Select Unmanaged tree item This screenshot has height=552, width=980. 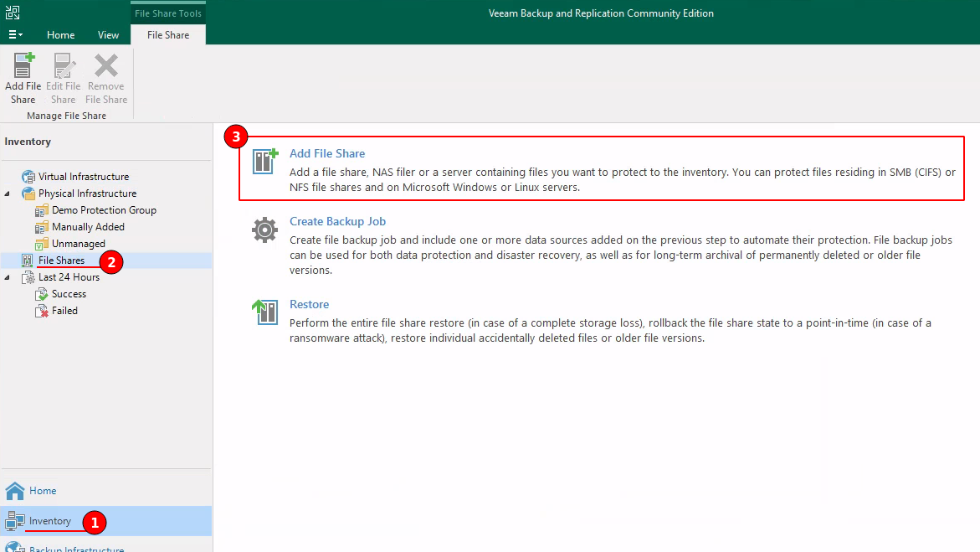pos(78,244)
